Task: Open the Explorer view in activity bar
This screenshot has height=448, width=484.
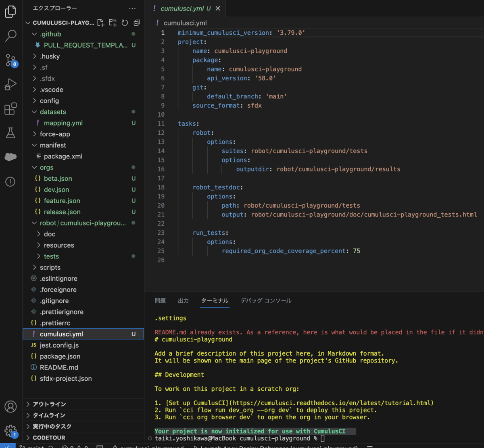Action: [x=10, y=11]
